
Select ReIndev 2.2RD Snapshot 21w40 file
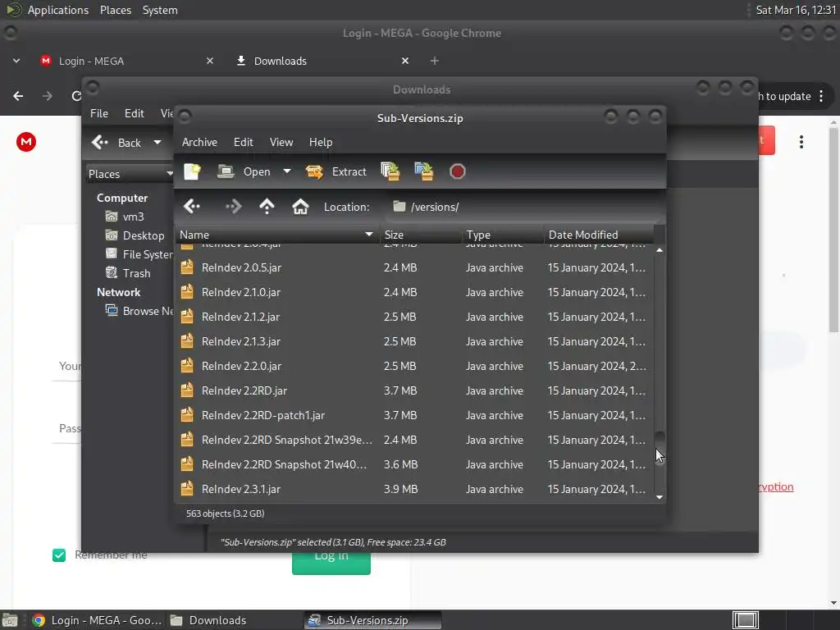(x=414, y=464)
